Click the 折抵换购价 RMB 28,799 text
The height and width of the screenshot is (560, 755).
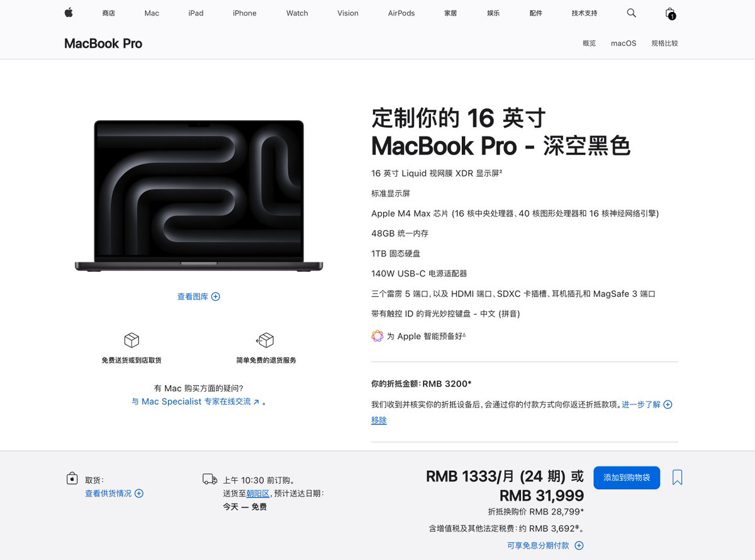click(536, 512)
